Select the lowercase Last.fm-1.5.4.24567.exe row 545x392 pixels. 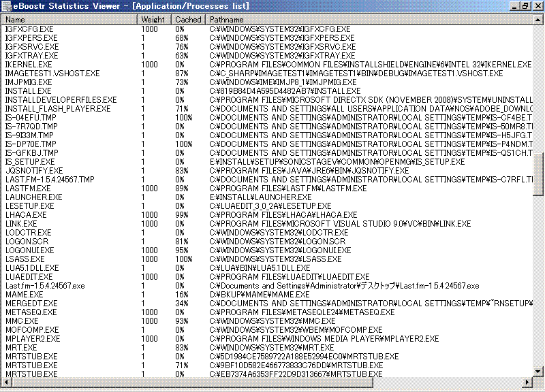coord(267,286)
